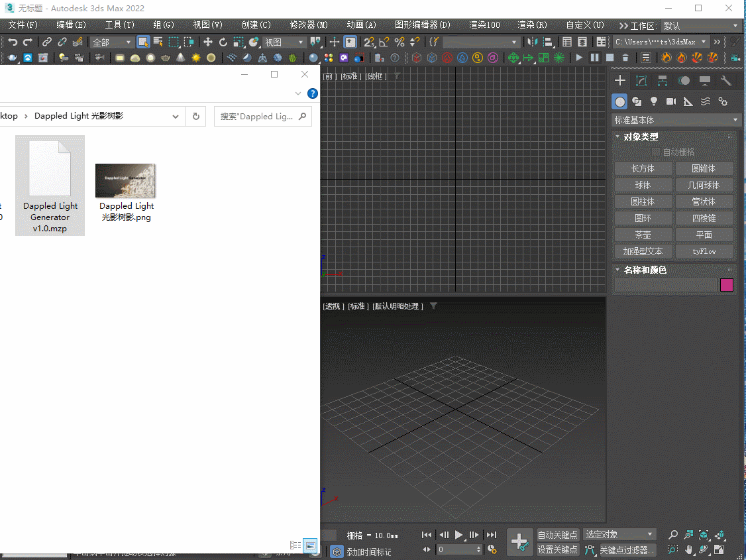The width and height of the screenshot is (746, 560).
Task: Open the teapot Render Setup icon
Action: click(12, 58)
